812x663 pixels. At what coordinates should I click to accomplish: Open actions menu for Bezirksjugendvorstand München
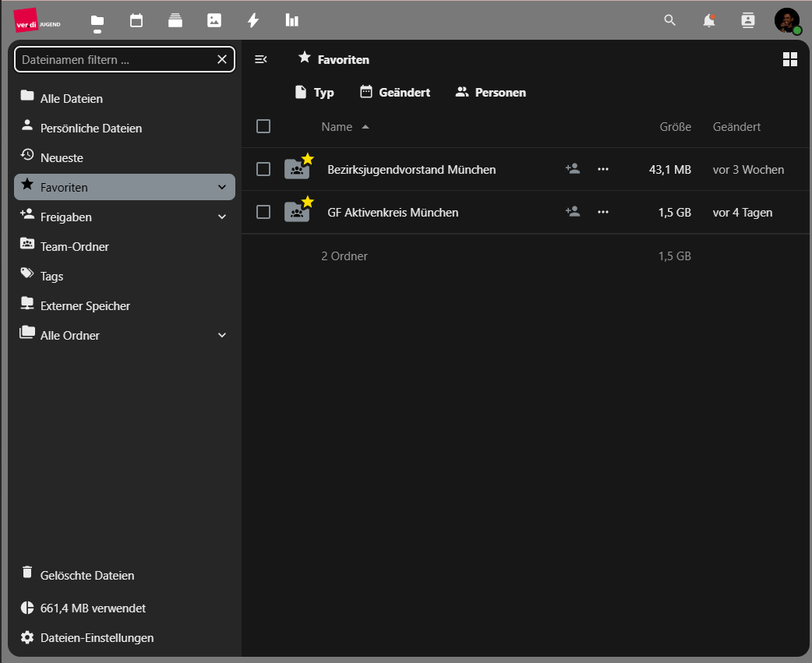coord(603,169)
